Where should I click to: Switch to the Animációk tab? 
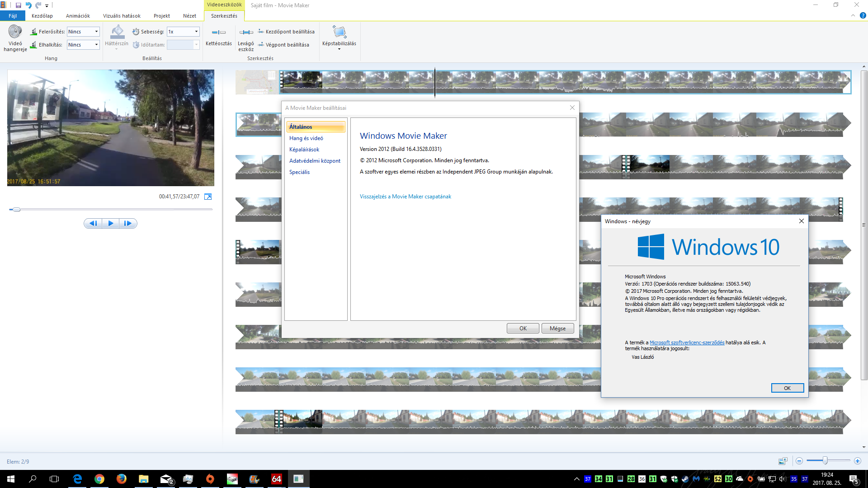pos(78,16)
